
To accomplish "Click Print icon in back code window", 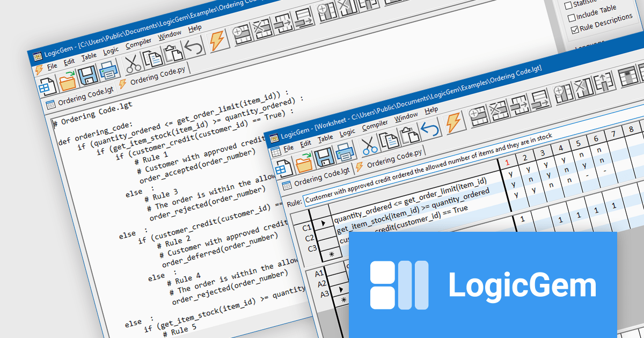I will coord(108,70).
